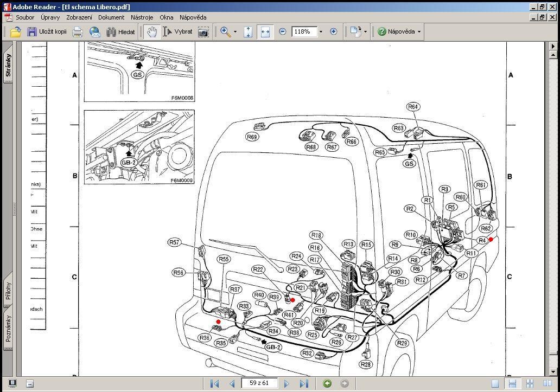Click the Hledat search button
Screen dimensions: 560x392
(x=120, y=32)
